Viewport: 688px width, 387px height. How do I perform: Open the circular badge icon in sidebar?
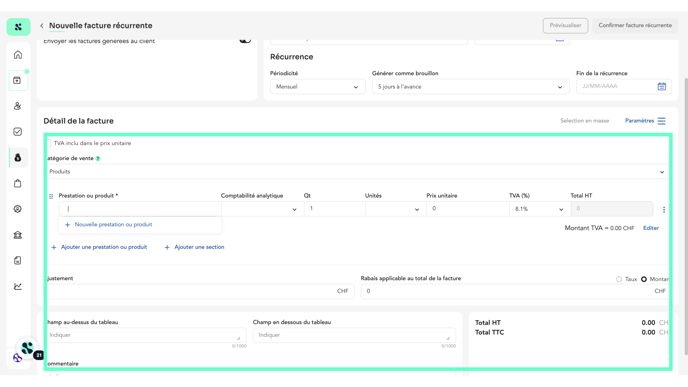[18, 209]
